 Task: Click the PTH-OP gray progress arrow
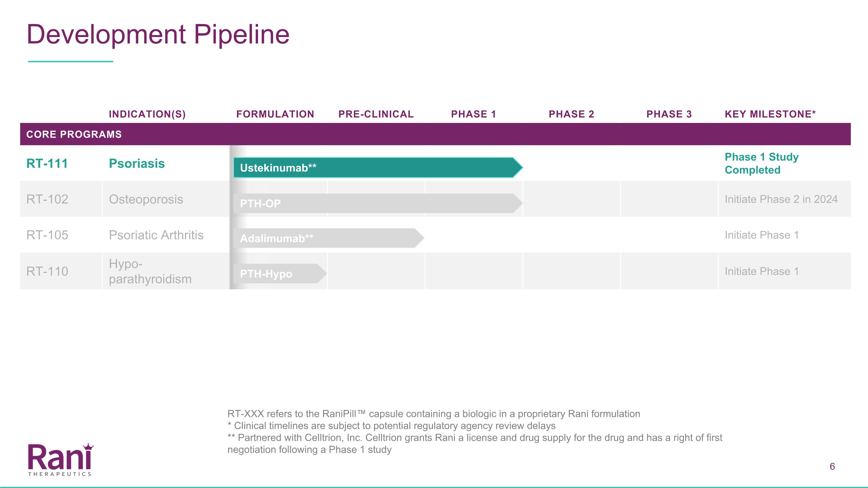click(378, 203)
